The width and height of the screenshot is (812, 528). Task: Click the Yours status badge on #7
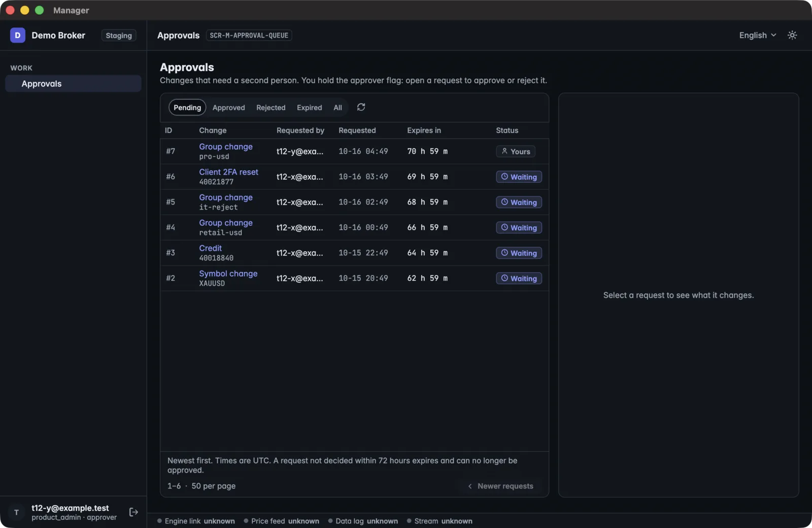click(x=516, y=151)
